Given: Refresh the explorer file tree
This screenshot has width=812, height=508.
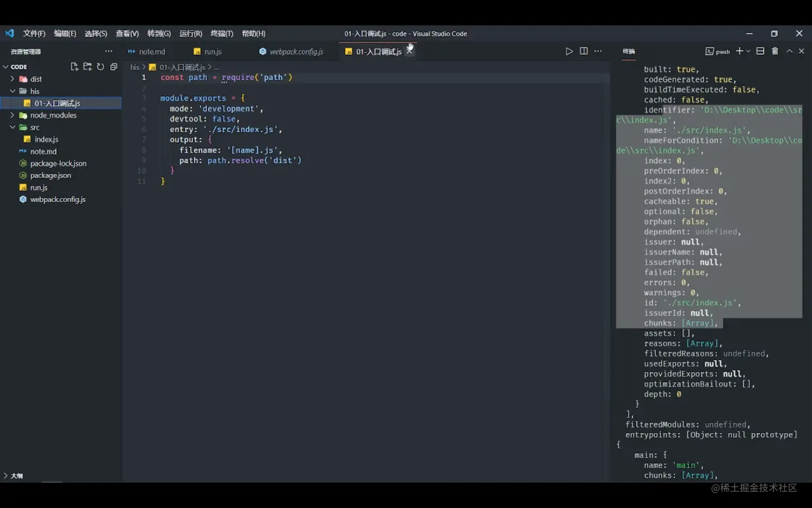Looking at the screenshot, I should pyautogui.click(x=100, y=67).
